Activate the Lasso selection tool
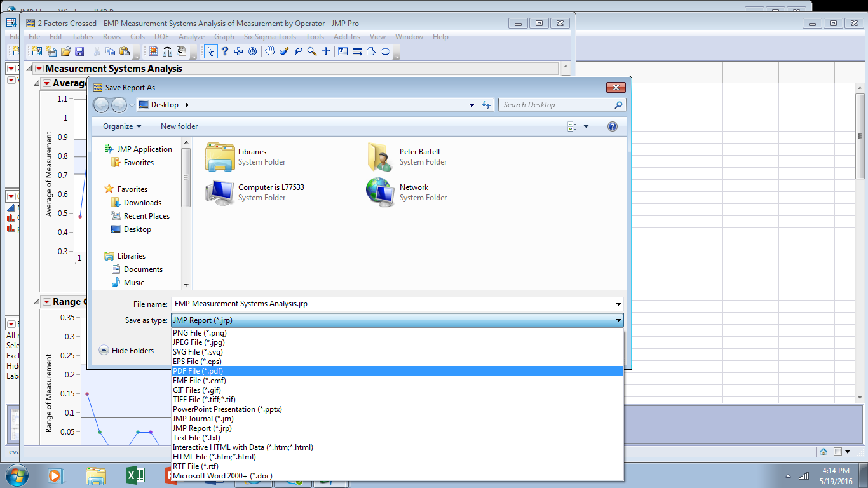 (x=297, y=51)
